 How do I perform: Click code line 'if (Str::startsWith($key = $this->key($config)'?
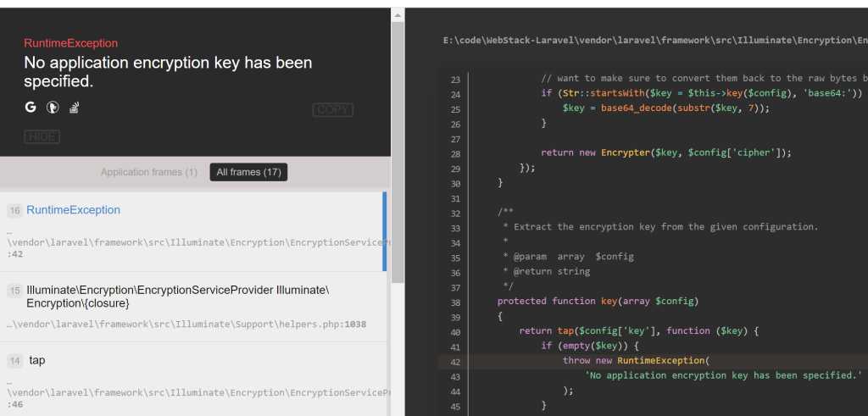coord(701,93)
